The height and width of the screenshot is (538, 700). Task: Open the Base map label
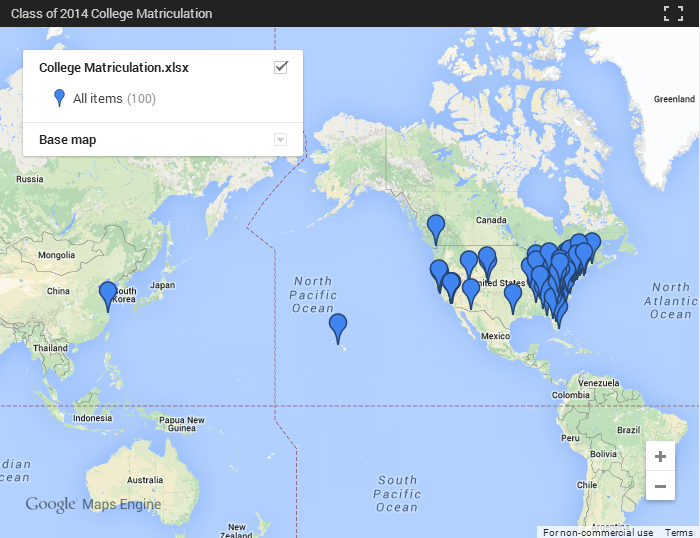coord(67,140)
